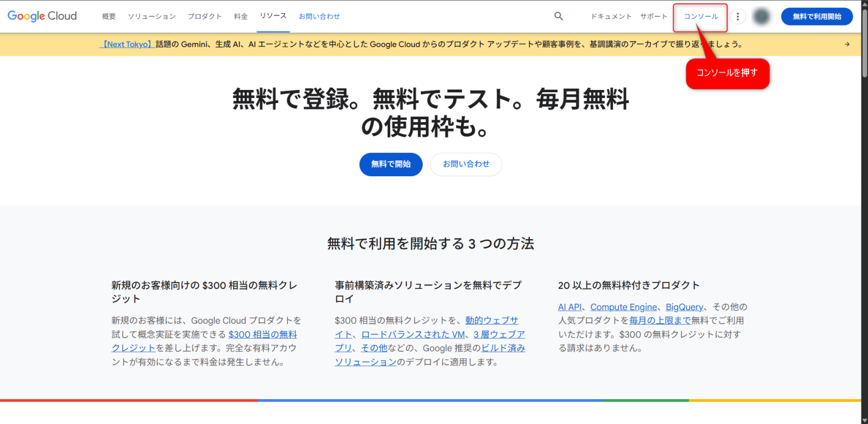
Task: Open the サポート link
Action: point(654,17)
